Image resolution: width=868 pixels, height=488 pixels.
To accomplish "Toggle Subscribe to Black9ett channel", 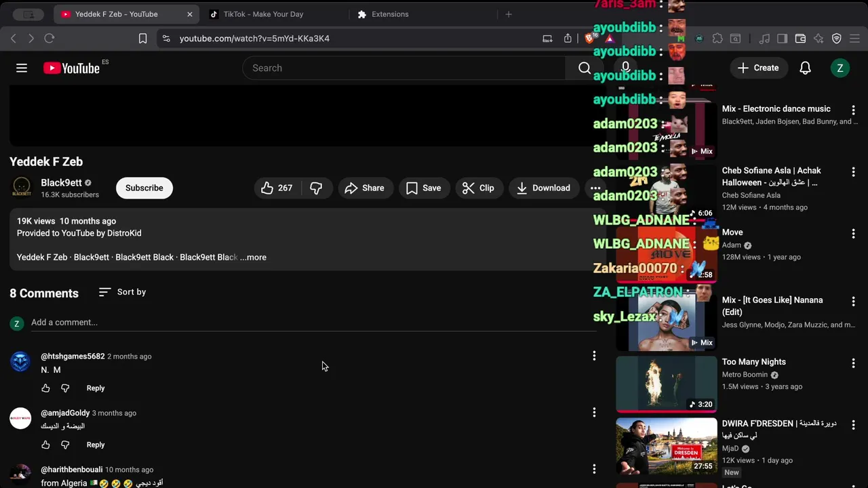I will 144,188.
